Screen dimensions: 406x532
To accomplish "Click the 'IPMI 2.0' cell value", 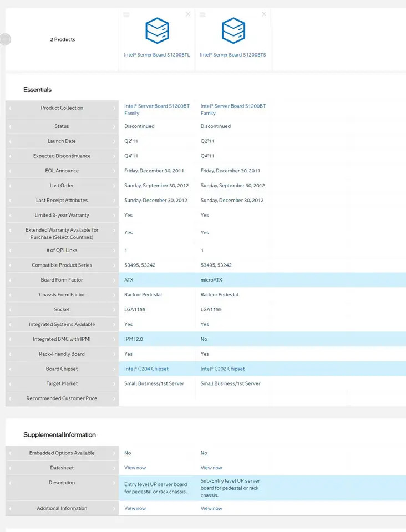I will coord(134,339).
